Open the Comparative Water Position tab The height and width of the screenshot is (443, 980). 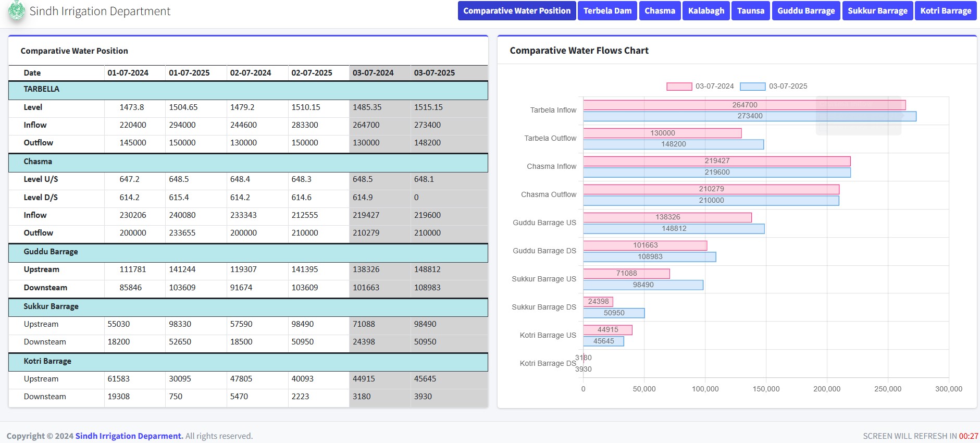[516, 11]
